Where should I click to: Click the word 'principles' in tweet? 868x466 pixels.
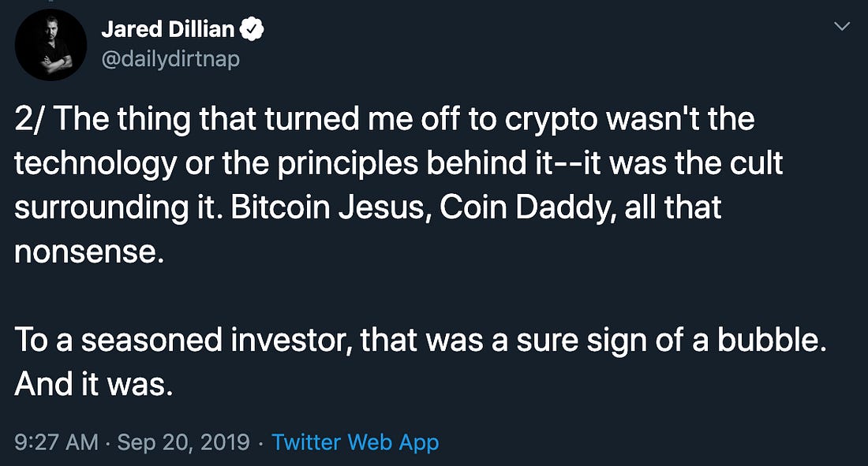pyautogui.click(x=348, y=164)
